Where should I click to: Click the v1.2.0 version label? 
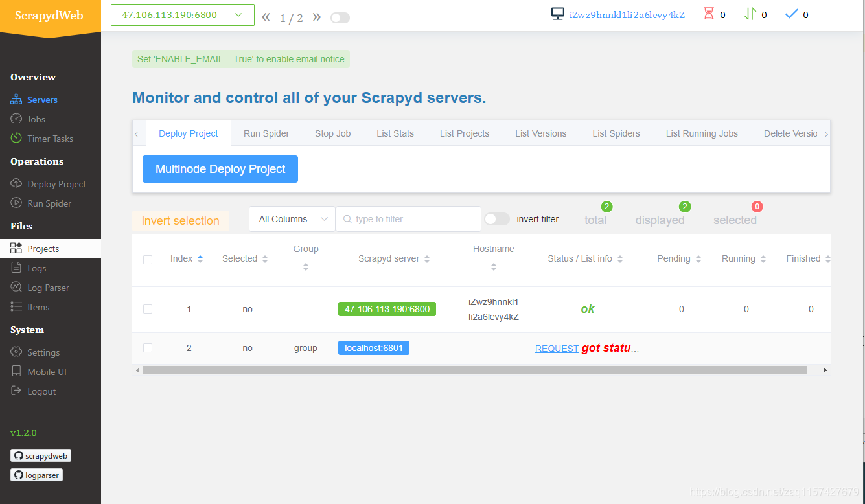23,433
